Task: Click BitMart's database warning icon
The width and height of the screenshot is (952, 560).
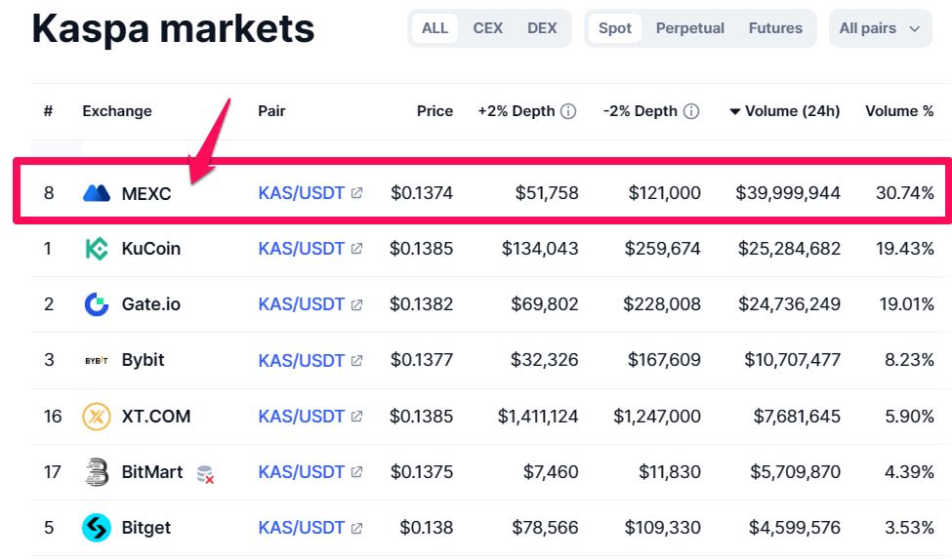Action: (x=205, y=474)
